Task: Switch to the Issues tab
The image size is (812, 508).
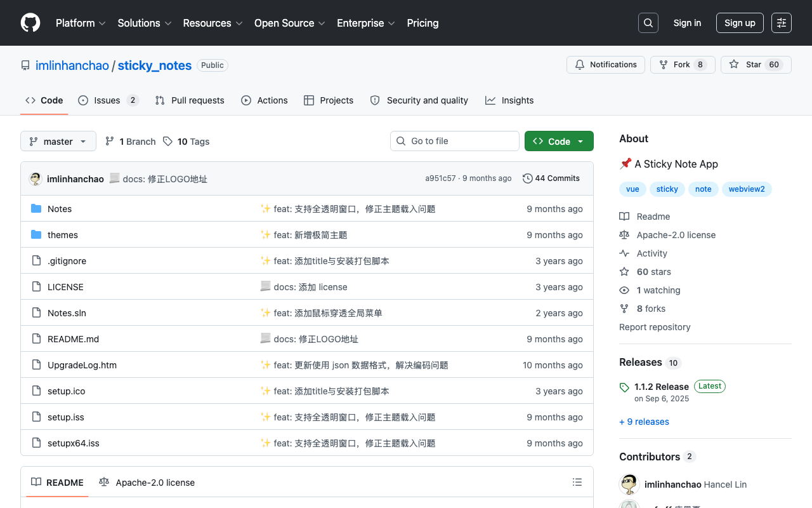Action: point(108,100)
